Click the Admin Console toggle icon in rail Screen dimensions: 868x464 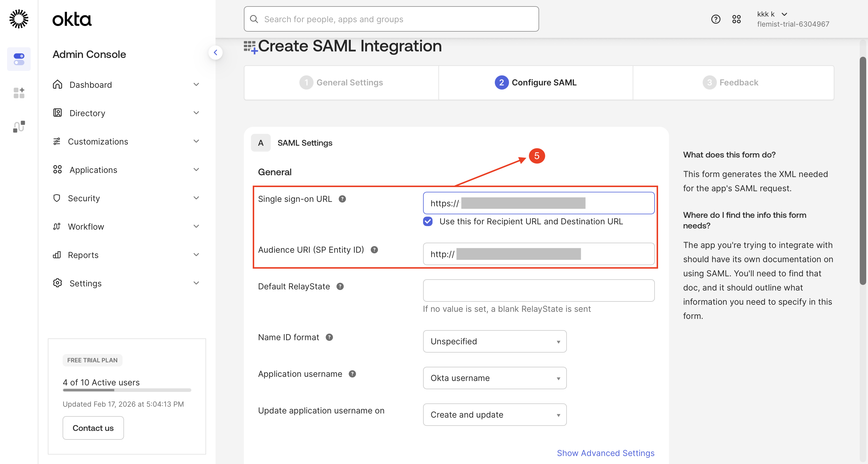point(19,59)
